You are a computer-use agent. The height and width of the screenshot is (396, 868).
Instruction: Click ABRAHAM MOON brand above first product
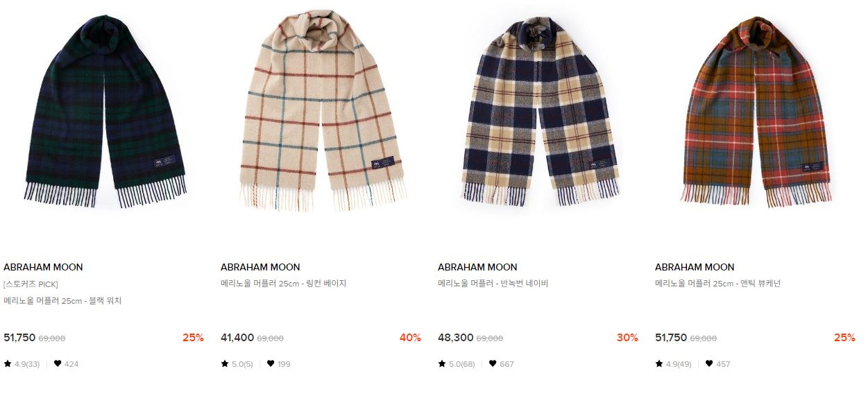[x=43, y=267]
